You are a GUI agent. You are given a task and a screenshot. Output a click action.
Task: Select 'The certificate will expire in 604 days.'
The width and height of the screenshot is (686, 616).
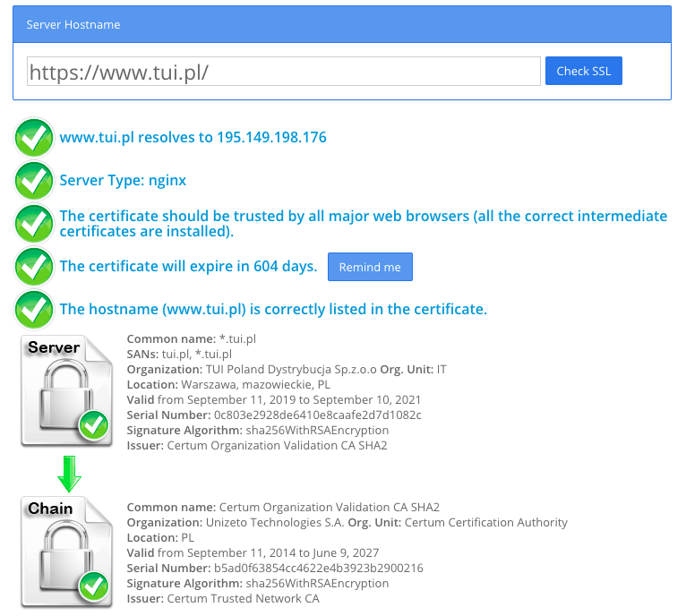tap(189, 267)
